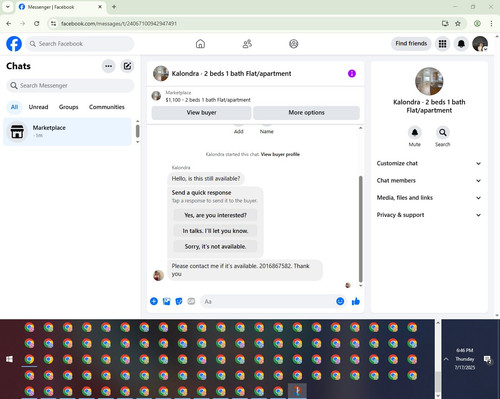This screenshot has height=399, width=500.
Task: Expand the Customize chat section
Action: [429, 163]
